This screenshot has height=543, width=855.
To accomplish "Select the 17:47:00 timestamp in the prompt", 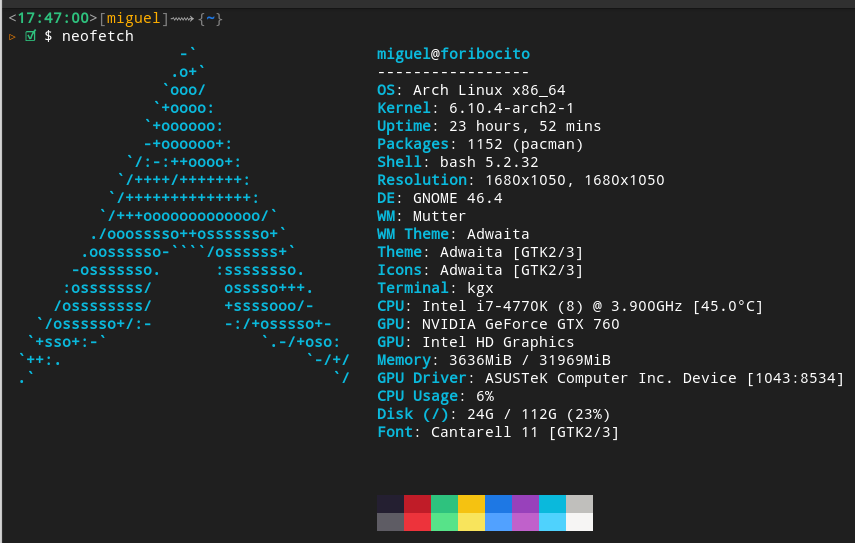I will [53, 18].
